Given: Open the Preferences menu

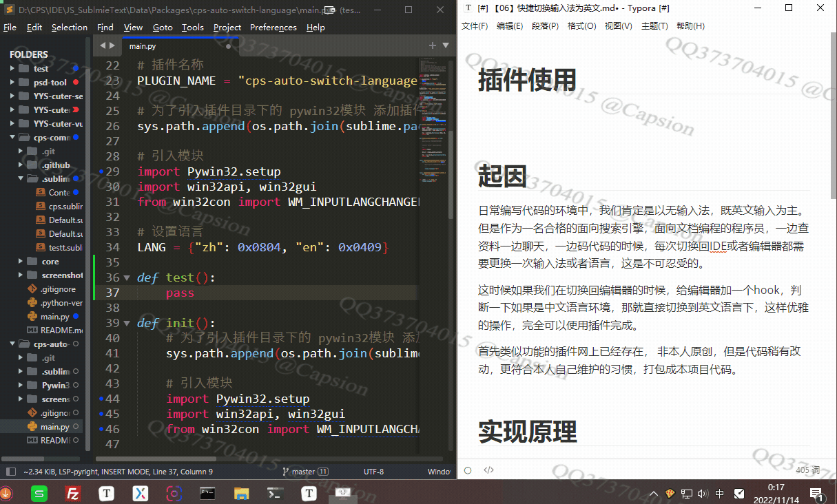Looking at the screenshot, I should coord(273,28).
